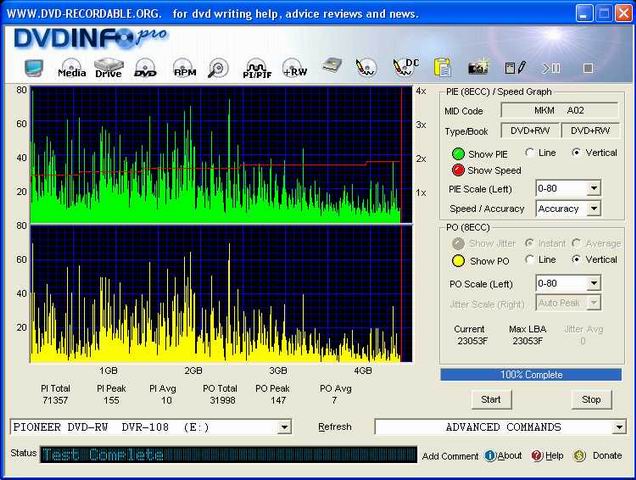The image size is (636, 480).
Task: Click the camera screenshot icon
Action: 478,68
